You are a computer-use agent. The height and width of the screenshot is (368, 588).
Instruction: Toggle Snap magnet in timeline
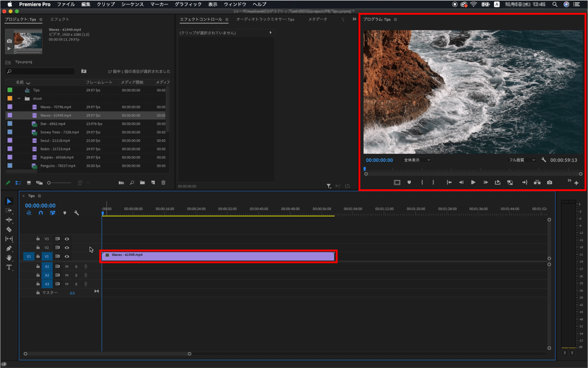click(41, 213)
